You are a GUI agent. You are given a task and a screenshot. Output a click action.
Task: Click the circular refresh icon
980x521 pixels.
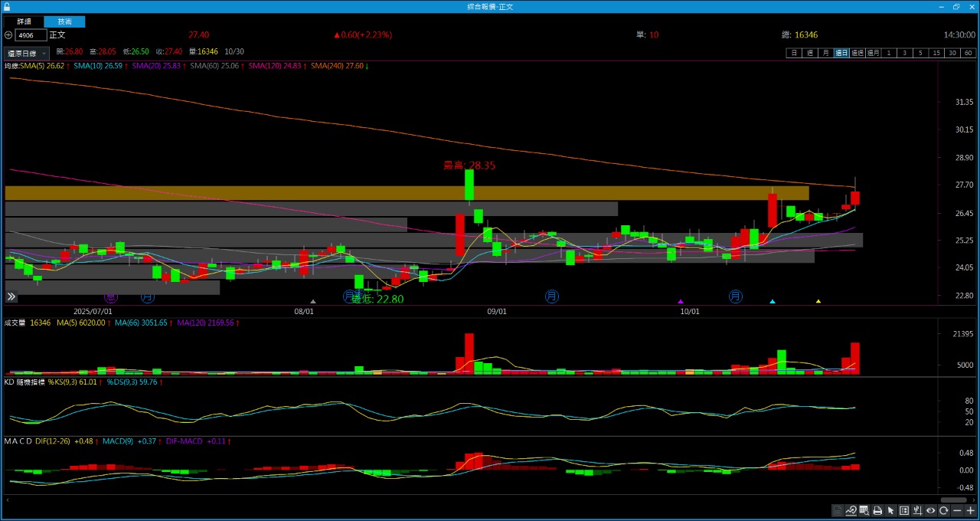pos(944,511)
